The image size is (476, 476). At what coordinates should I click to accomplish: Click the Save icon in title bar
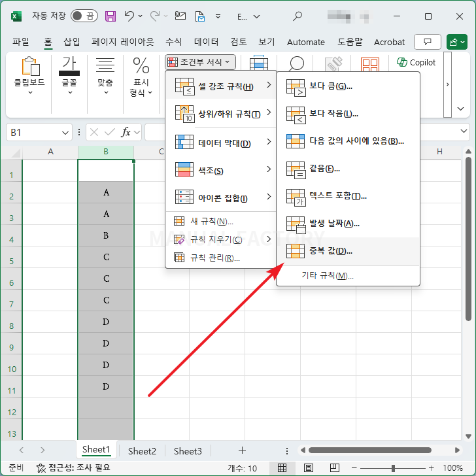pos(110,16)
